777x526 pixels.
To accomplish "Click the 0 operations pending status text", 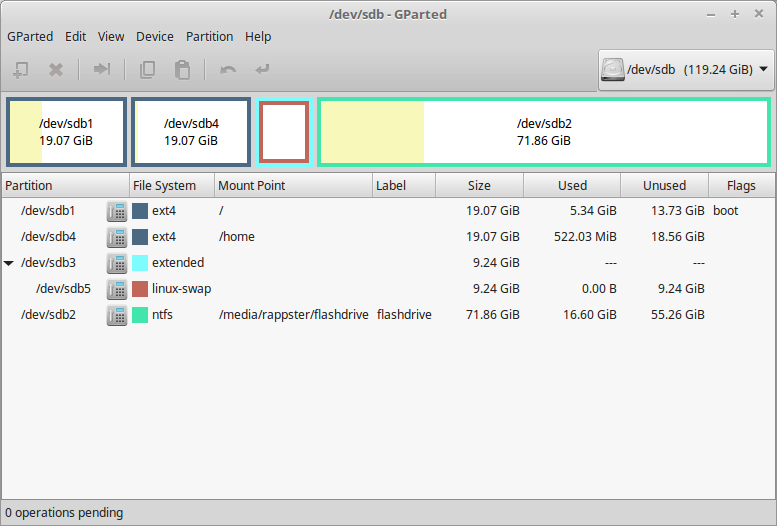I will click(x=64, y=513).
